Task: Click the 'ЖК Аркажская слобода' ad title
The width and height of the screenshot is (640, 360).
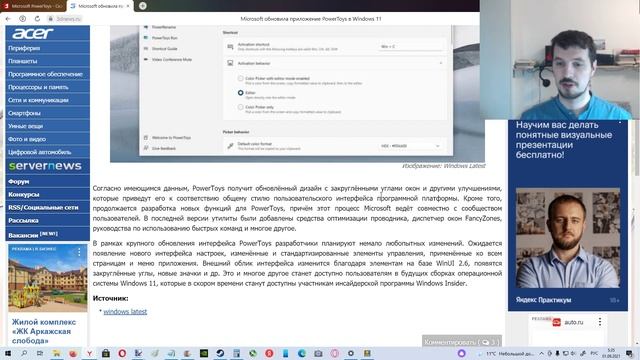Action: pyautogui.click(x=44, y=331)
